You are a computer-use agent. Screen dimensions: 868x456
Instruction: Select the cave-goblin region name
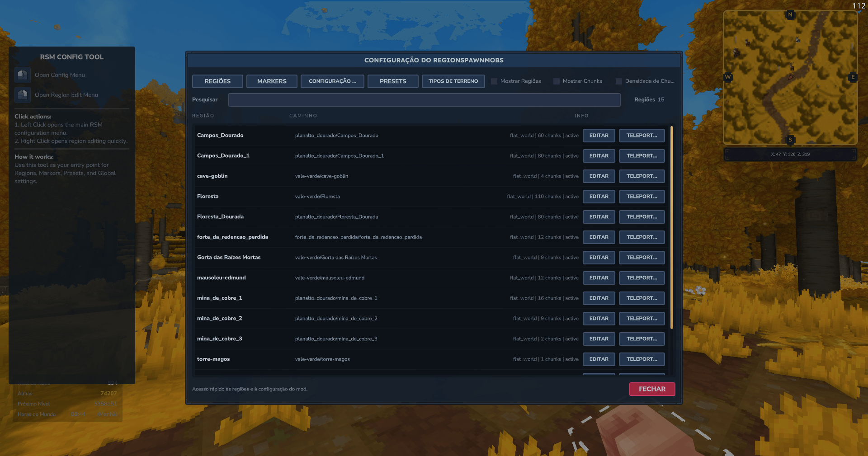[x=212, y=176]
